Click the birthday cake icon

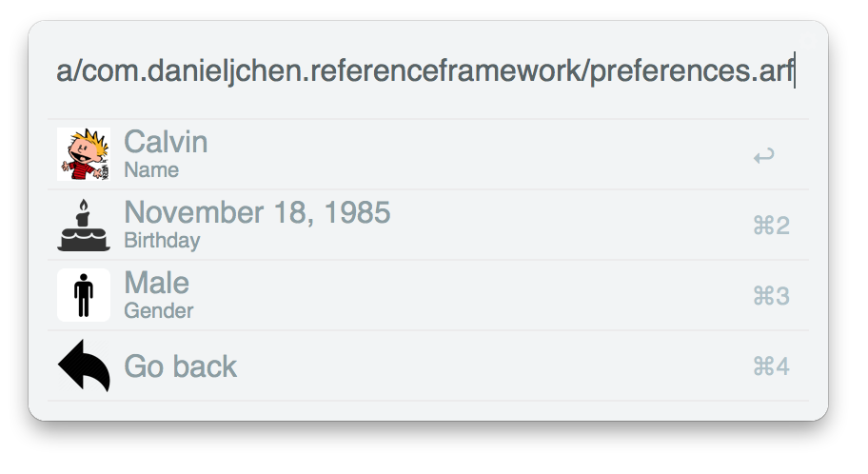pos(84,226)
